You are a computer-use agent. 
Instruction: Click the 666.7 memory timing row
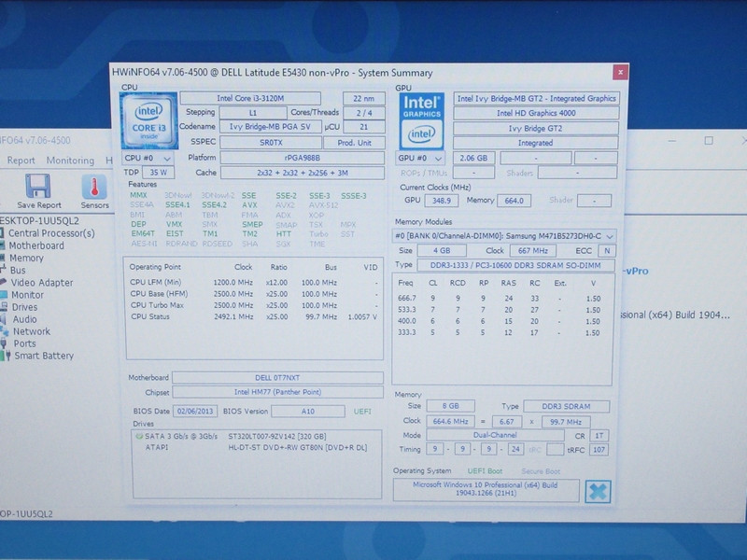500,299
